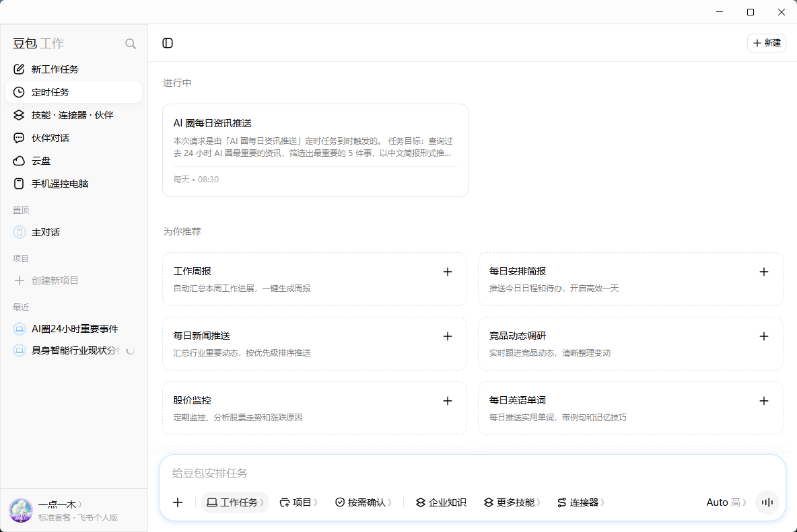Click 标准套餐 · 飞书个人版 plan text

coord(78,518)
